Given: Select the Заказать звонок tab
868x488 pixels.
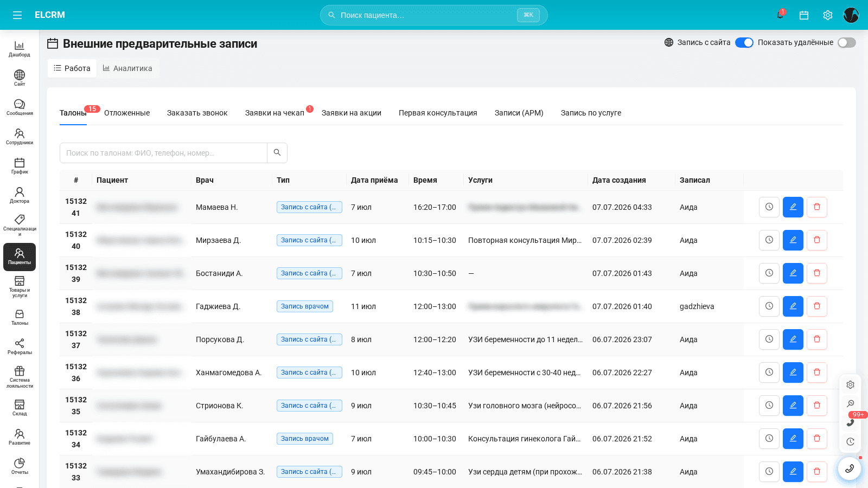Looking at the screenshot, I should [197, 113].
